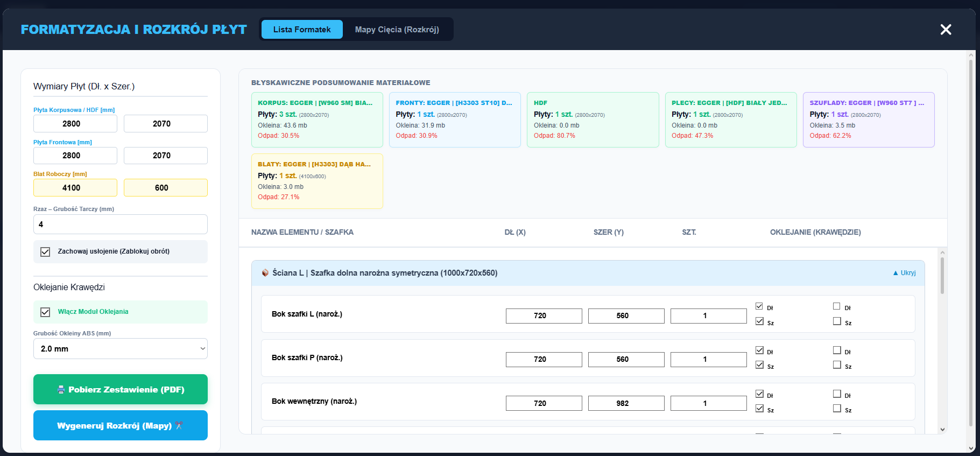980x456 pixels.
Task: Click the scroll-up arrow of the elements list
Action: 942,252
